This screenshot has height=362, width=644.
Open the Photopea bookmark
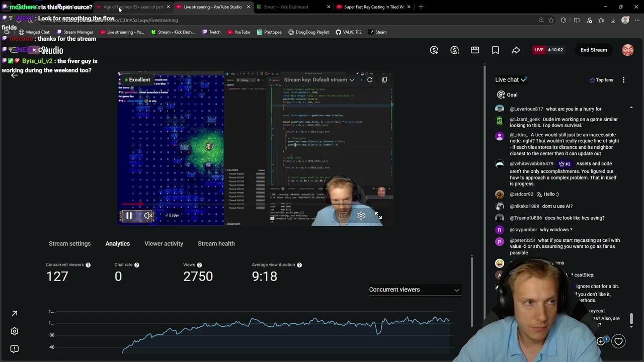click(269, 32)
